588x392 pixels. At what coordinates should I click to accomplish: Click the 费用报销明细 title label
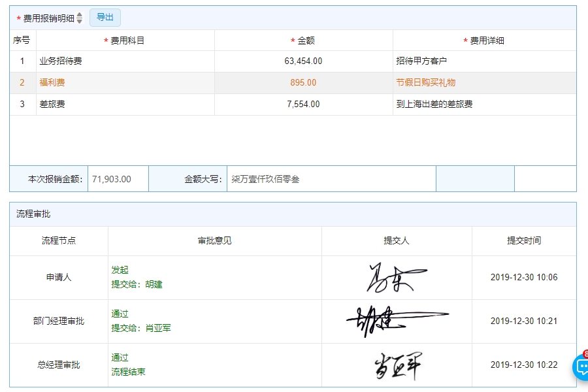[49, 18]
